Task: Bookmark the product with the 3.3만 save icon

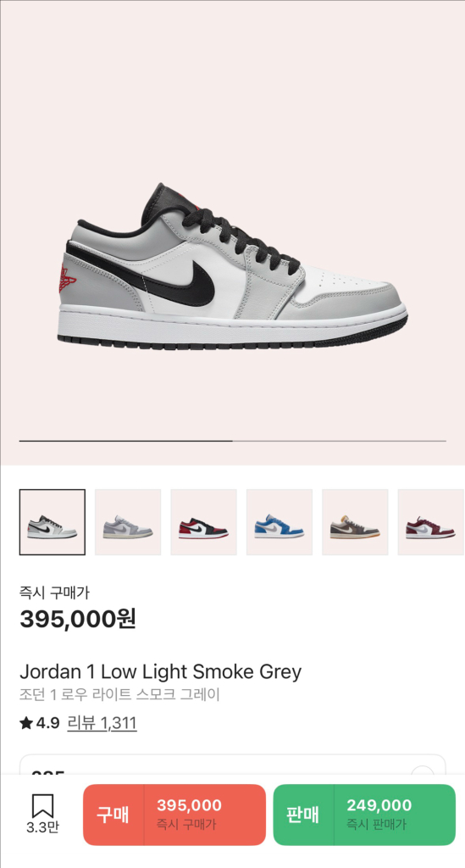Action: (x=42, y=815)
